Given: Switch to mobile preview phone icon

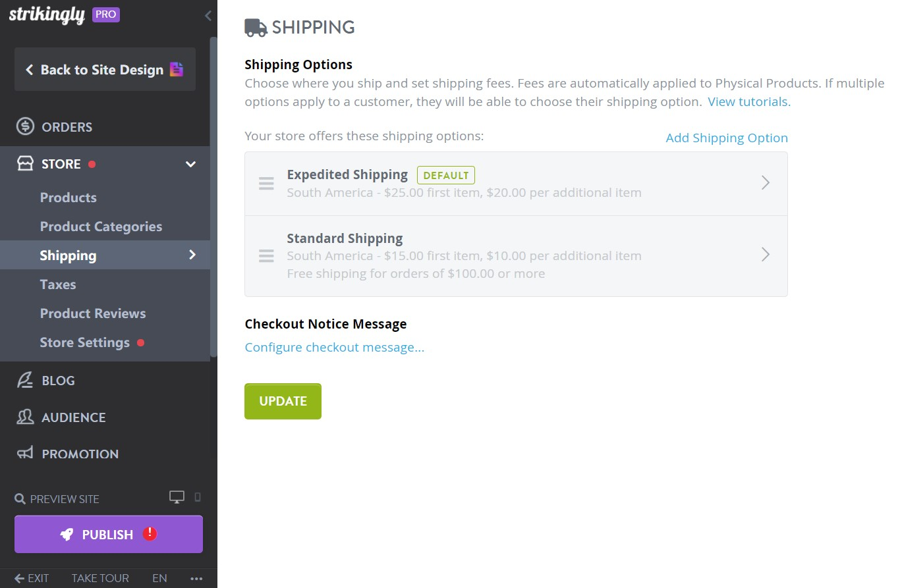Looking at the screenshot, I should pos(196,497).
